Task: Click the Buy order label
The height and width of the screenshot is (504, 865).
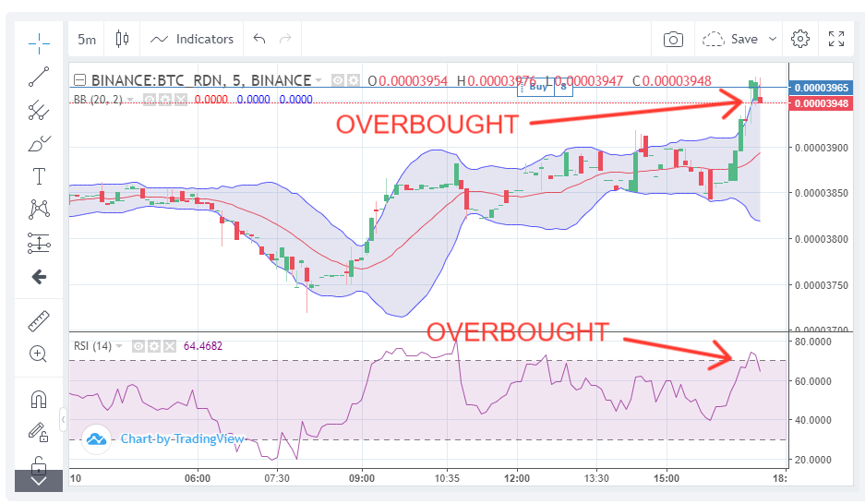Action: click(x=538, y=87)
